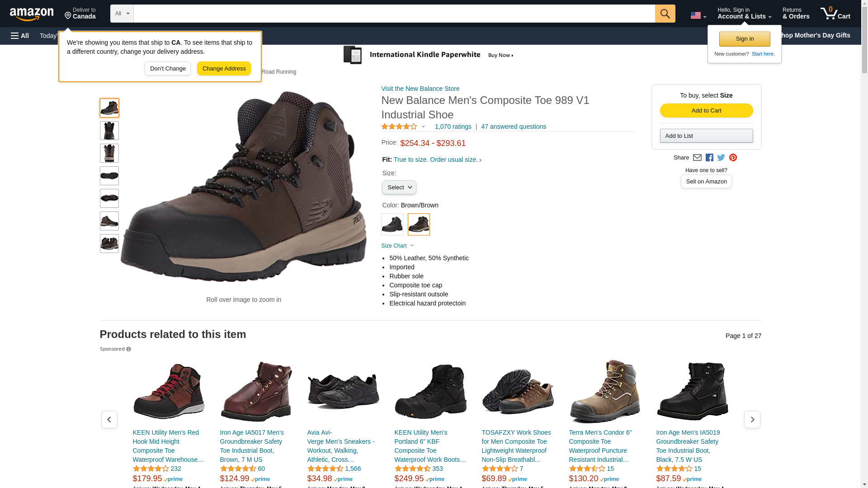Share product via email icon
Screen dimensions: 868x488
tap(697, 158)
